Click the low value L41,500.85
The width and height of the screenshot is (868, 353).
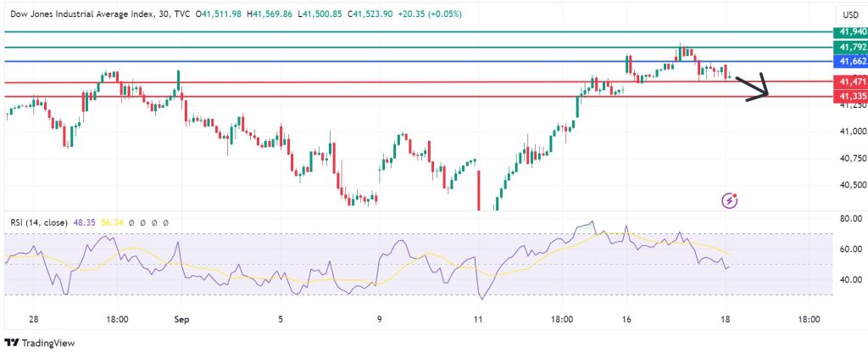point(320,14)
